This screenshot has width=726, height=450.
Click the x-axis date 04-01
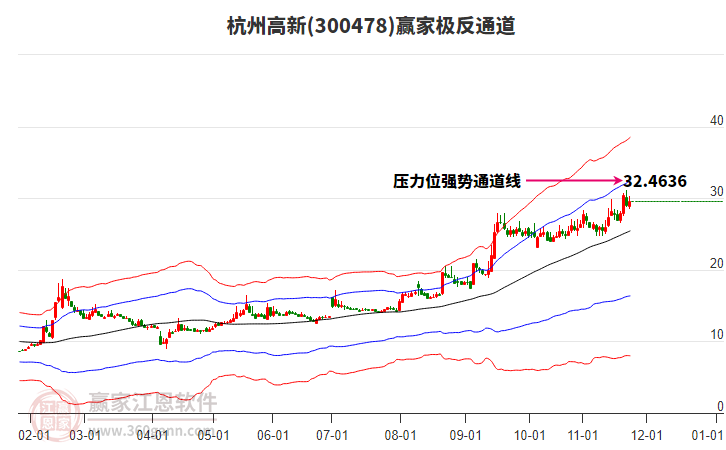(x=152, y=436)
